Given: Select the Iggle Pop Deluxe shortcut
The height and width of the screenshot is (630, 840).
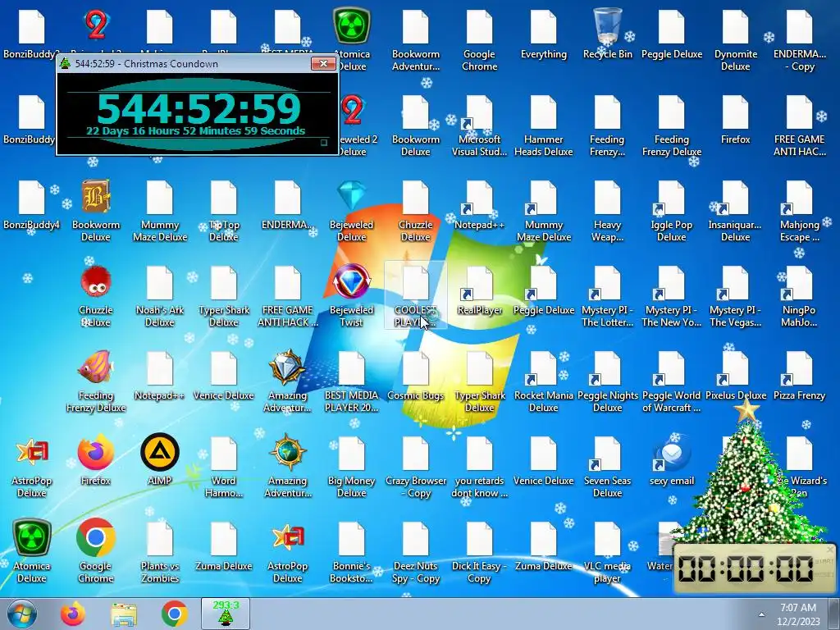Looking at the screenshot, I should coord(672,211).
